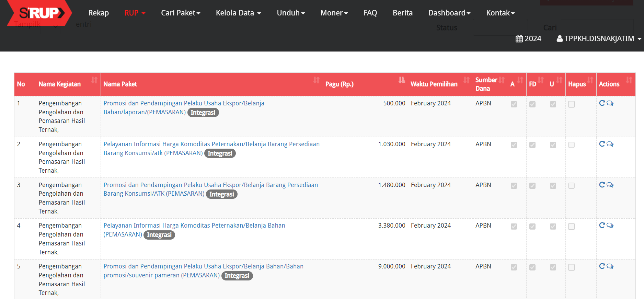Screen dimensions: 644x299
Task: Sort by the FD column arrows
Action: click(541, 80)
